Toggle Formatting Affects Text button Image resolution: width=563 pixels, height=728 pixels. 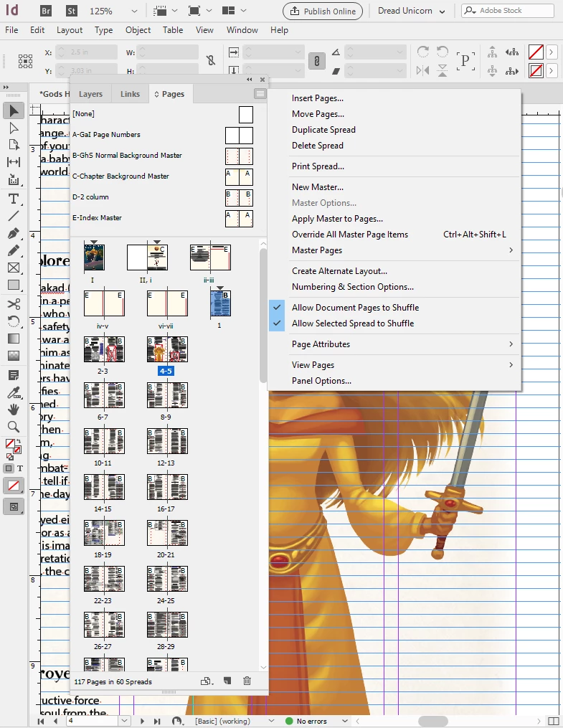[x=20, y=468]
